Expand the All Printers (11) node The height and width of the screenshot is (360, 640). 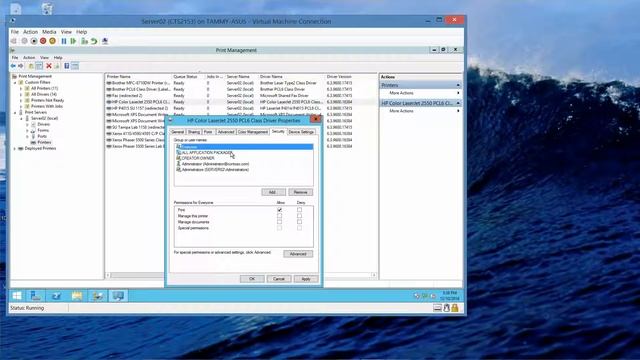click(x=21, y=88)
